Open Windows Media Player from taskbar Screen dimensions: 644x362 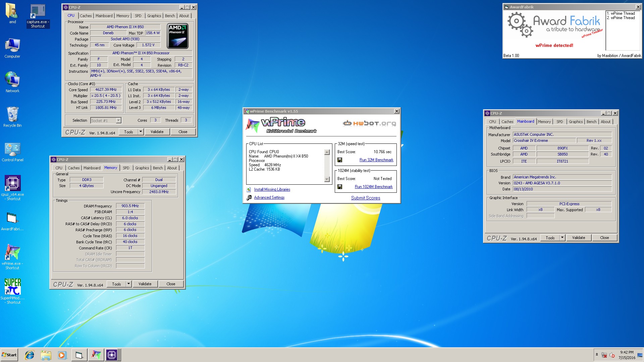(x=62, y=355)
